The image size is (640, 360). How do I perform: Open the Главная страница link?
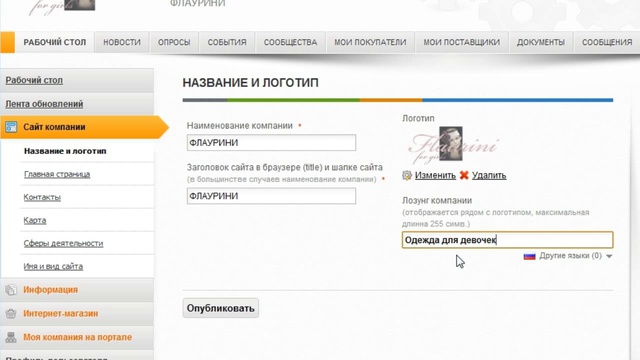click(57, 174)
